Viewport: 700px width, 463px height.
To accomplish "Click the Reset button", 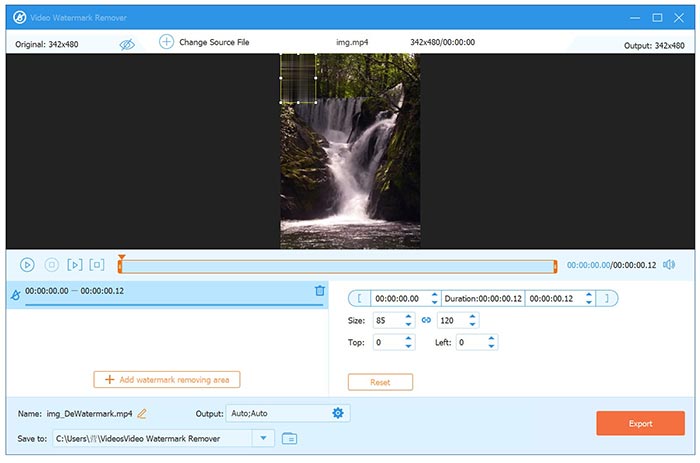I will [x=380, y=382].
